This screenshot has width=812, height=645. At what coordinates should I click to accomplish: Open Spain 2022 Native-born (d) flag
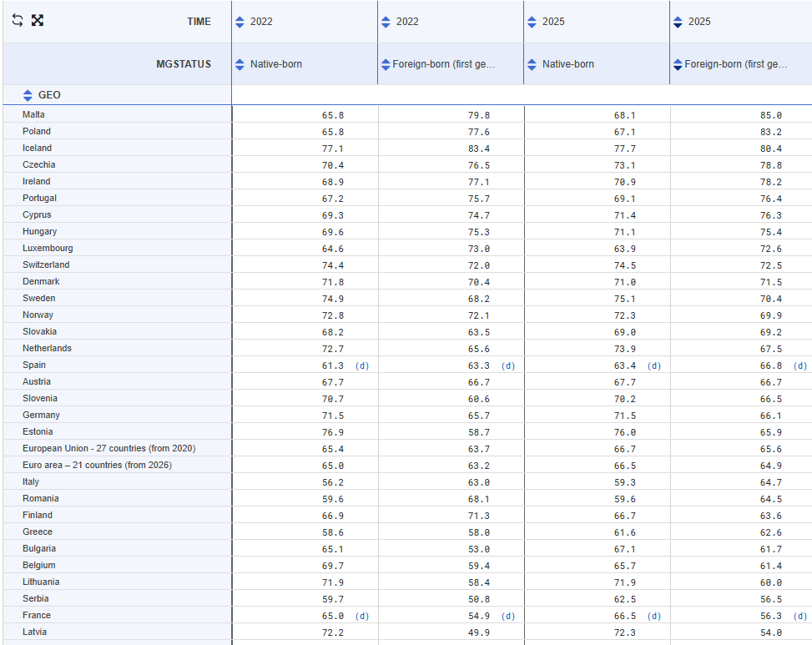362,365
